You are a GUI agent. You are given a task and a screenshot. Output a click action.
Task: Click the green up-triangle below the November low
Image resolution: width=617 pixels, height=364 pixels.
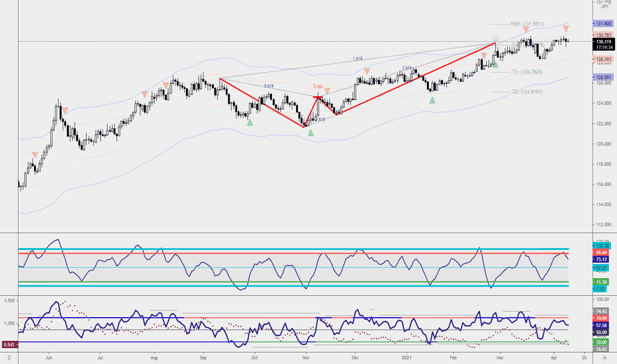[x=310, y=133]
